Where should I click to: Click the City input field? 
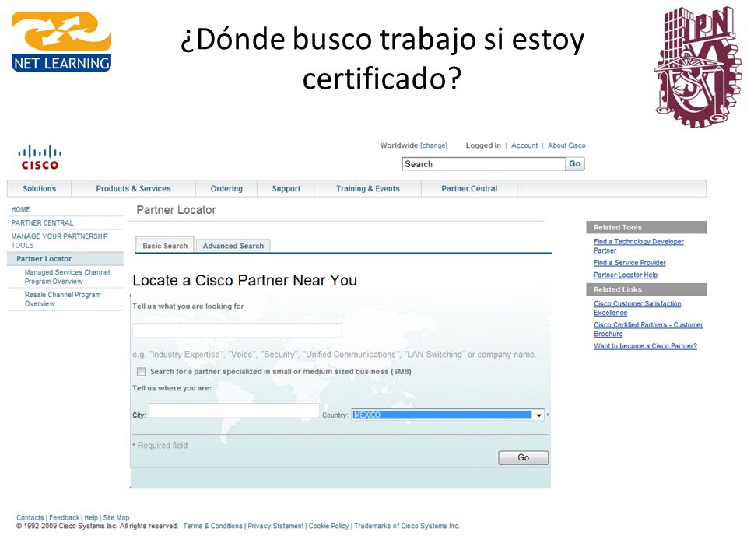(234, 411)
